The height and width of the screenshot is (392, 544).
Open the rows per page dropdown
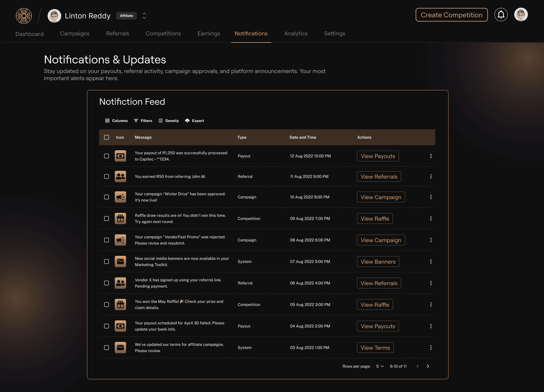click(x=380, y=366)
